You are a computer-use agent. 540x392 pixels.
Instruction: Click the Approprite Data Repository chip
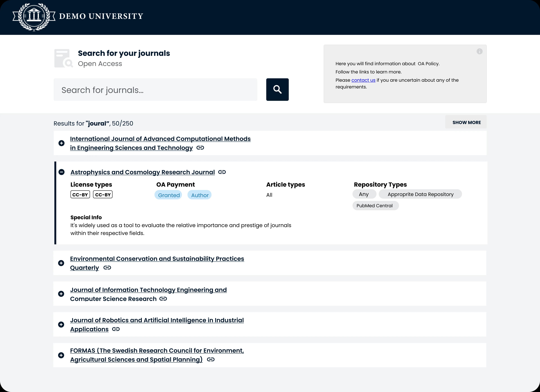point(420,194)
